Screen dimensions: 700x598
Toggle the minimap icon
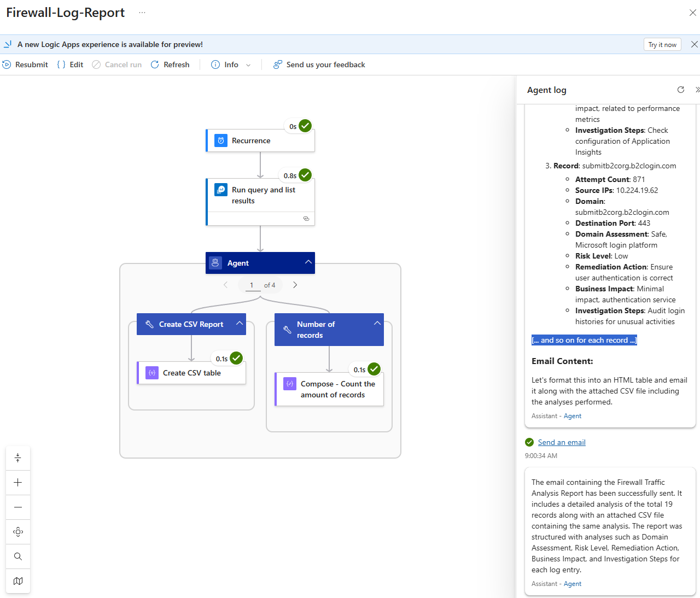click(18, 581)
